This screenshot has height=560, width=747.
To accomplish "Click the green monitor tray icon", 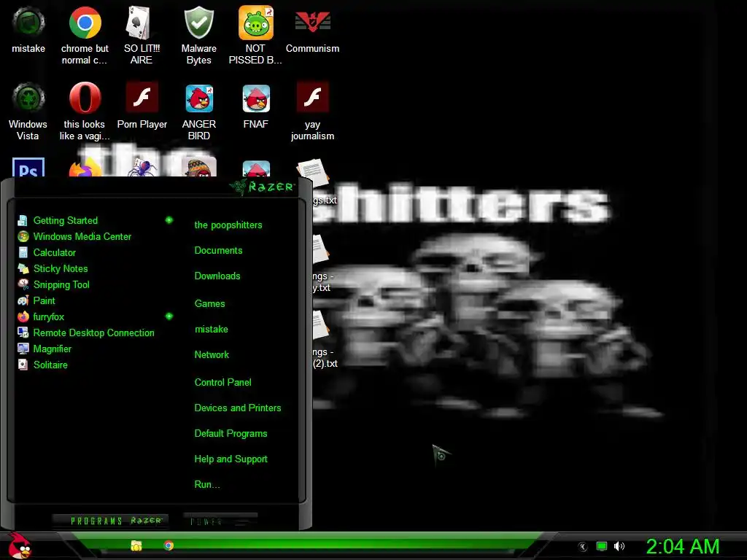I will coord(602,546).
